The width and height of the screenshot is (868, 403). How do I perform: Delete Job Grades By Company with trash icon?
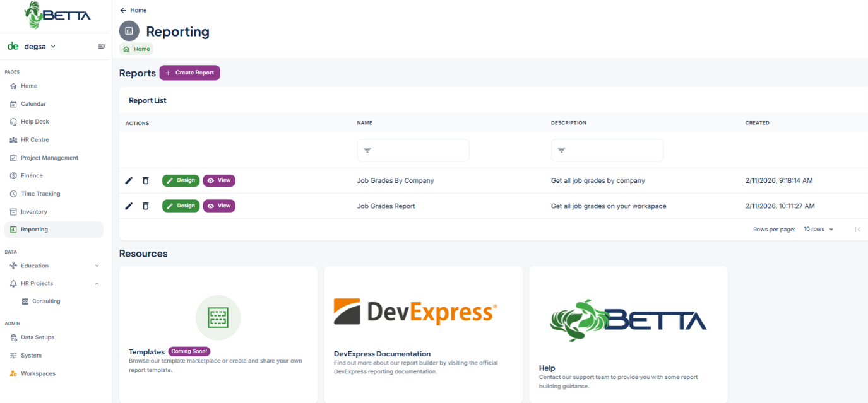146,180
